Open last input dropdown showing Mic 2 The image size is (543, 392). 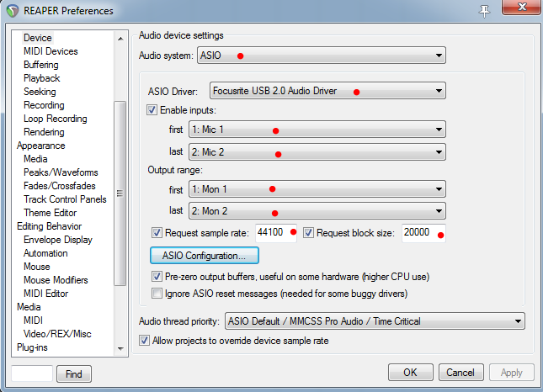(317, 152)
